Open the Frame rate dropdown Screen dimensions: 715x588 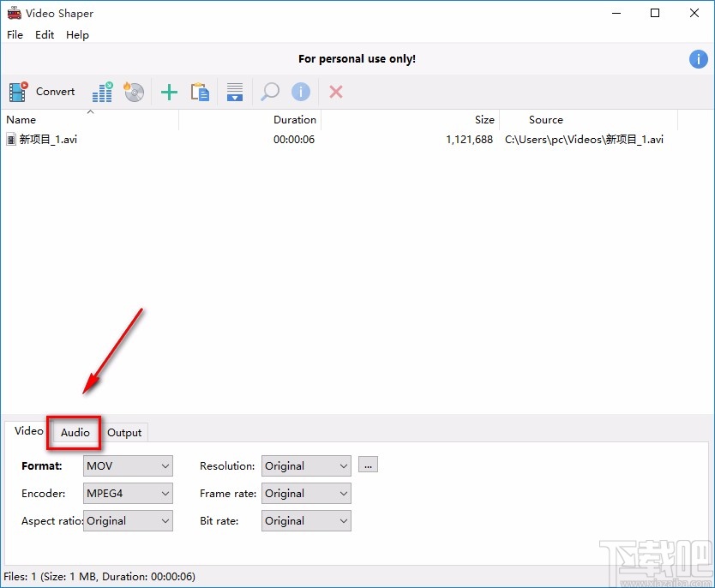306,493
